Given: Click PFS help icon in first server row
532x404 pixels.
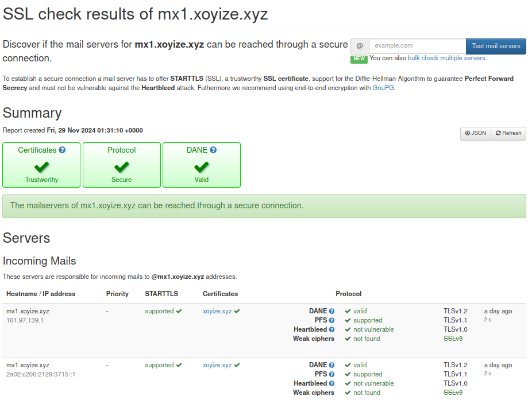Looking at the screenshot, I should click(331, 320).
